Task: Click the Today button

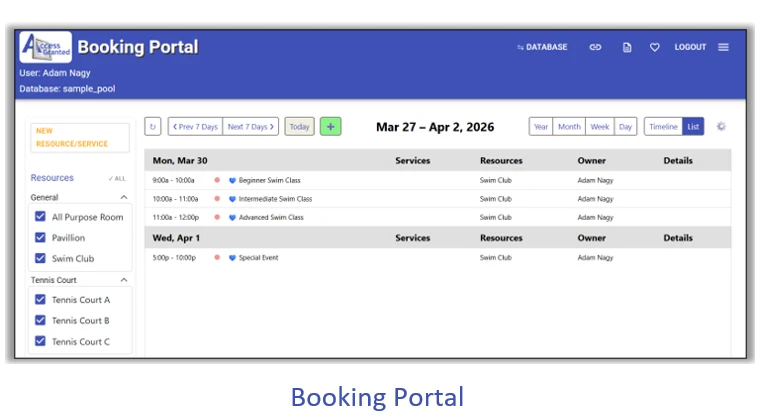Action: click(299, 127)
